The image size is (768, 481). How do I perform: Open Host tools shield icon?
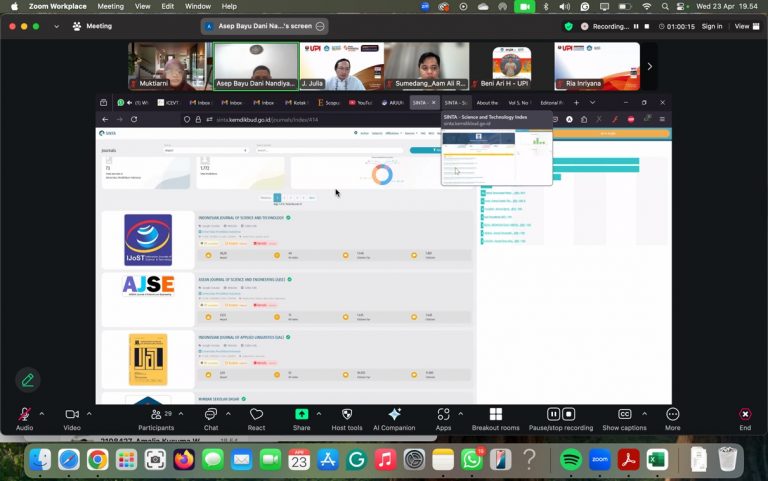click(347, 414)
